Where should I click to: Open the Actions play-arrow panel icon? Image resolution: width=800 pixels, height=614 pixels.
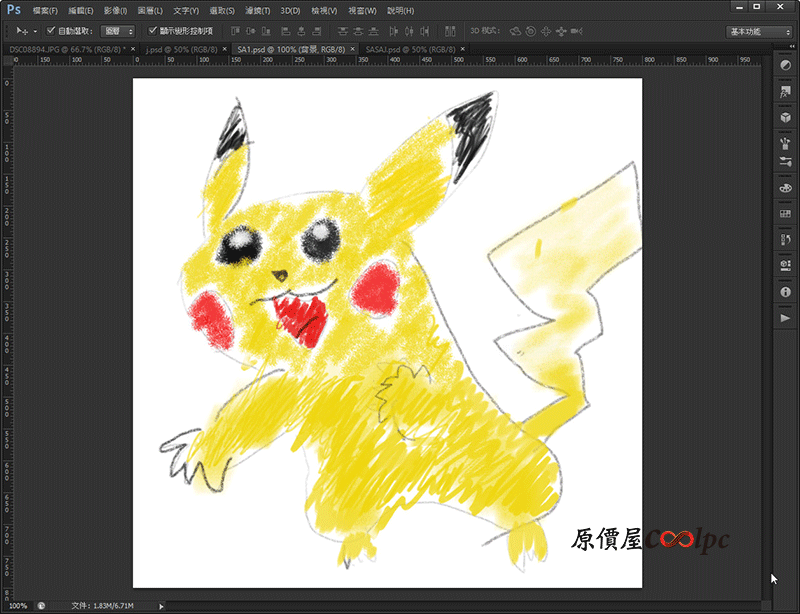pyautogui.click(x=786, y=318)
